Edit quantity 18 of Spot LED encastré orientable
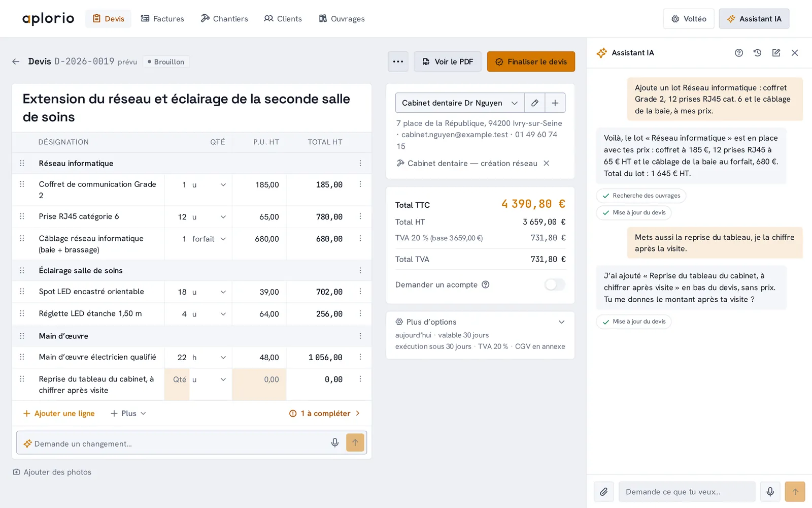 point(177,292)
